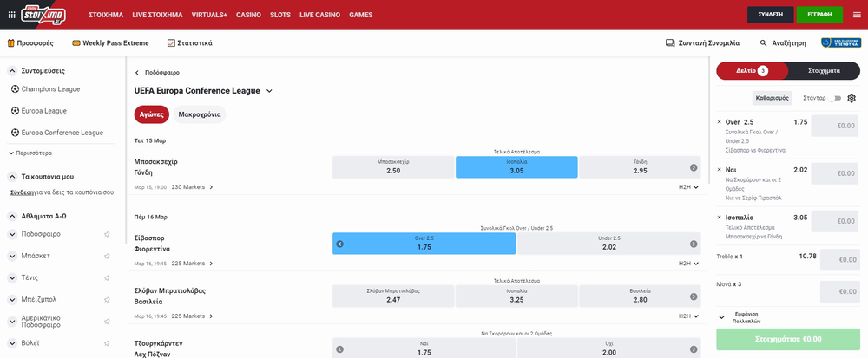The width and height of the screenshot is (868, 358).
Task: Click Στοιχημάτισε €0.00 button
Action: point(788,339)
